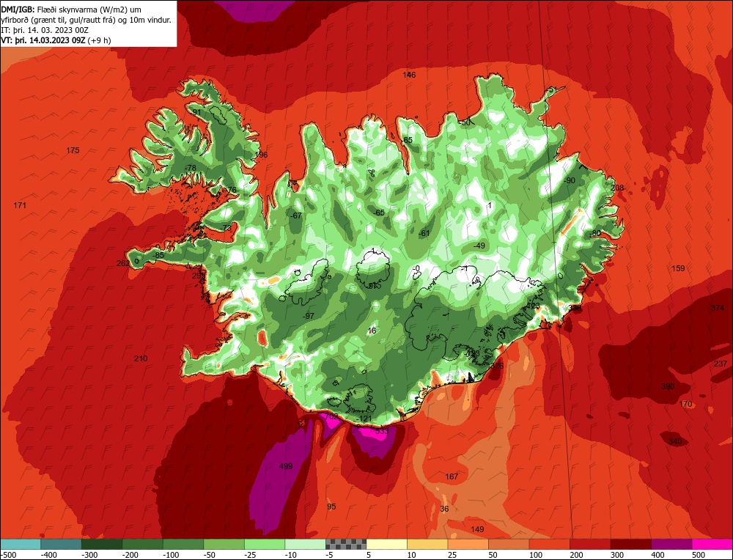Image resolution: width=733 pixels, height=560 pixels.
Task: Select the orange swatch between 25 and 50
Action: [x=468, y=544]
